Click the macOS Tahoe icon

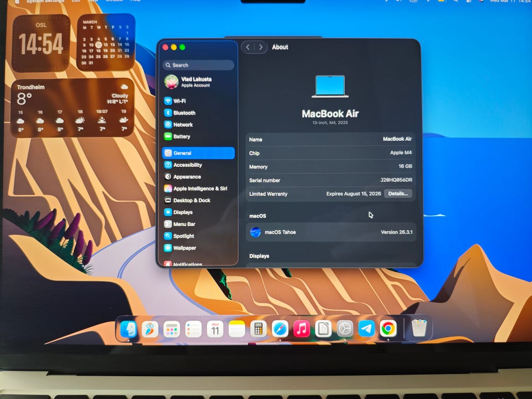point(255,232)
